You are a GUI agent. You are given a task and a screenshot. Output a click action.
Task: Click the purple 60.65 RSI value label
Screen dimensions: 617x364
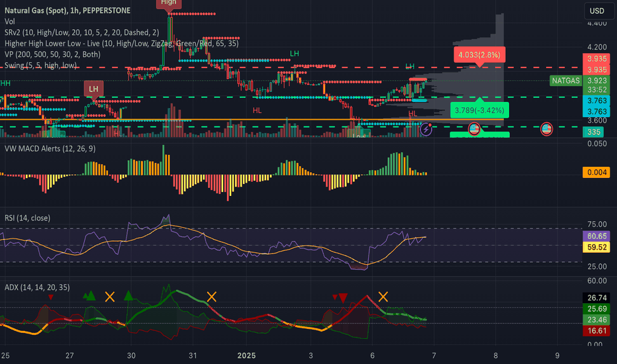click(596, 236)
